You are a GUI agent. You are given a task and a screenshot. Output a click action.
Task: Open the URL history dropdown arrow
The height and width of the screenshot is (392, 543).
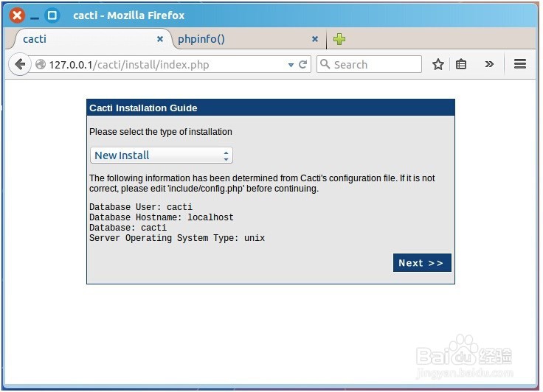(291, 65)
